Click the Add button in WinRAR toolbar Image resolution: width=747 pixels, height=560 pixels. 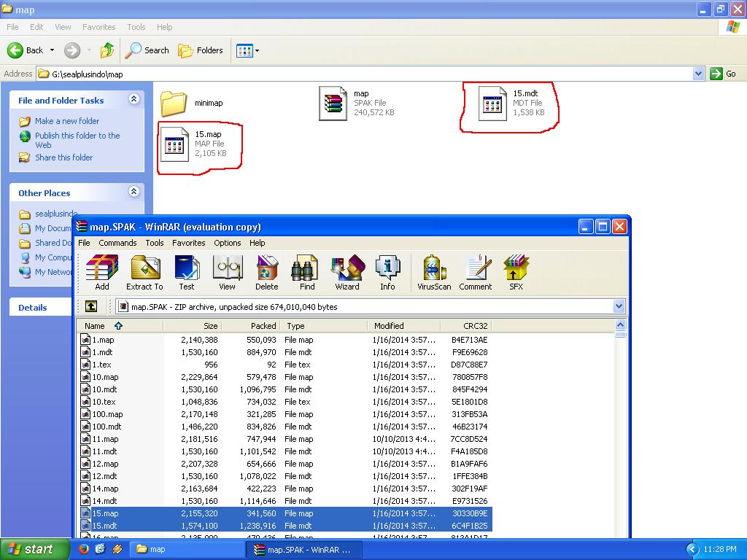coord(102,273)
